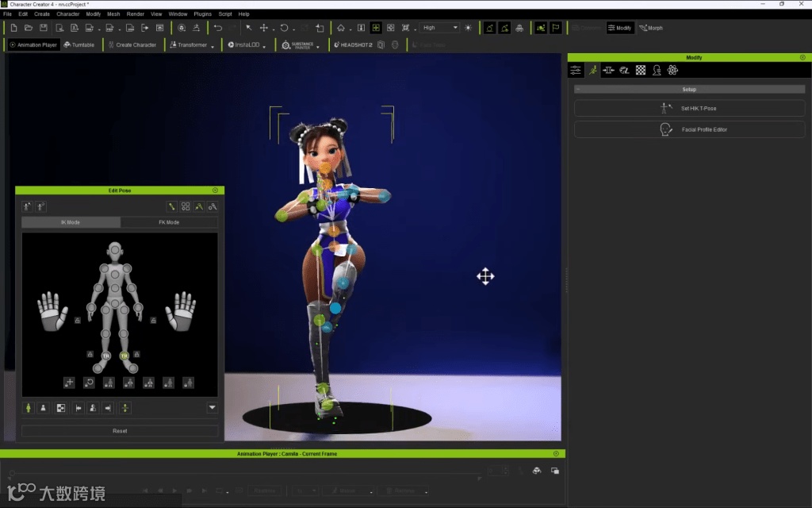
Task: Toggle the rotate lock icon under dummy
Action: (x=89, y=383)
